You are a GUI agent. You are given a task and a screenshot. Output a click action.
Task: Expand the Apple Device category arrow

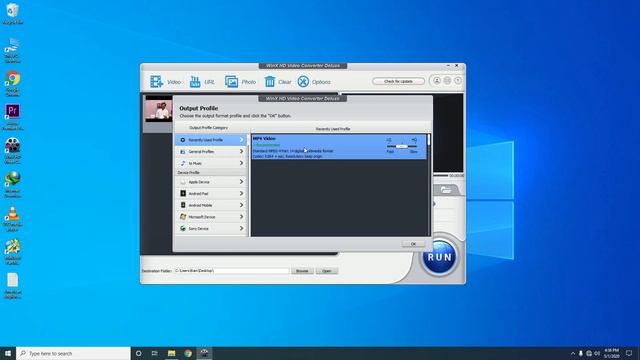pos(242,182)
